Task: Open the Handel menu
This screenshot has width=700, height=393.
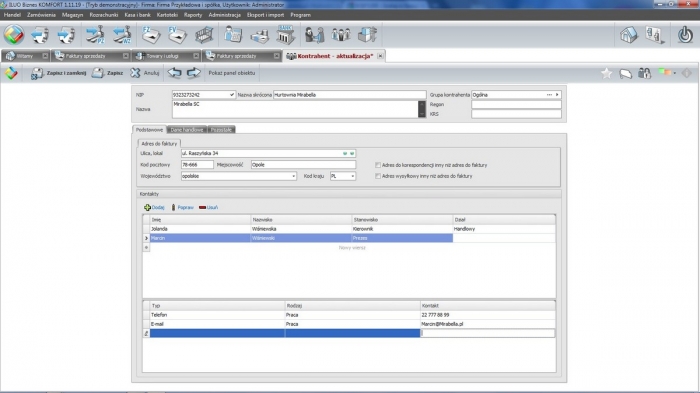Action: [x=12, y=15]
